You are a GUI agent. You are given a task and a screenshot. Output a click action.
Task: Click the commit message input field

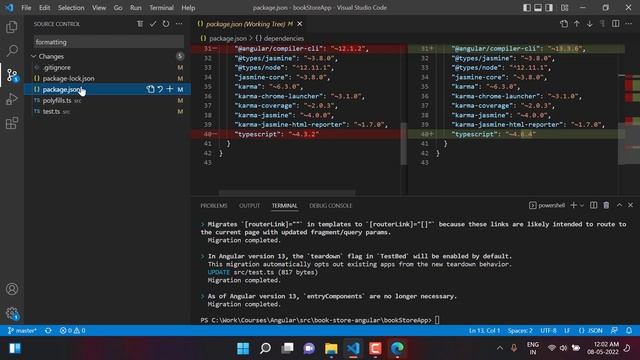tap(109, 42)
